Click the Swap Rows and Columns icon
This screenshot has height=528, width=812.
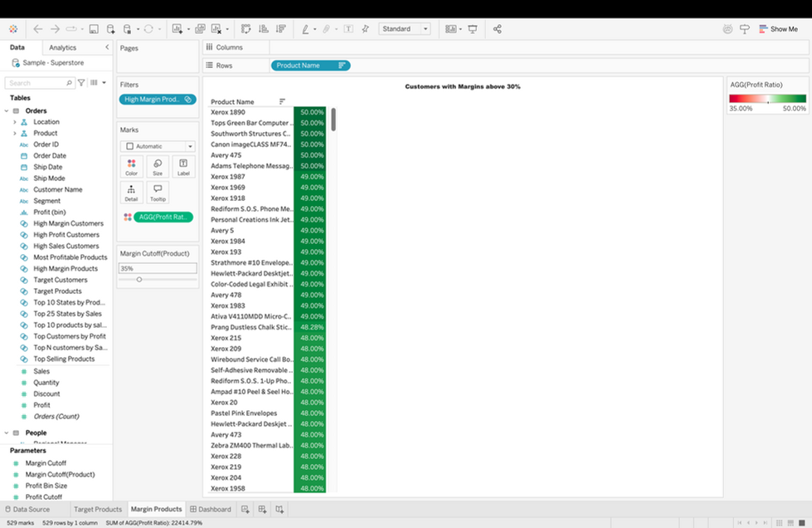click(244, 28)
